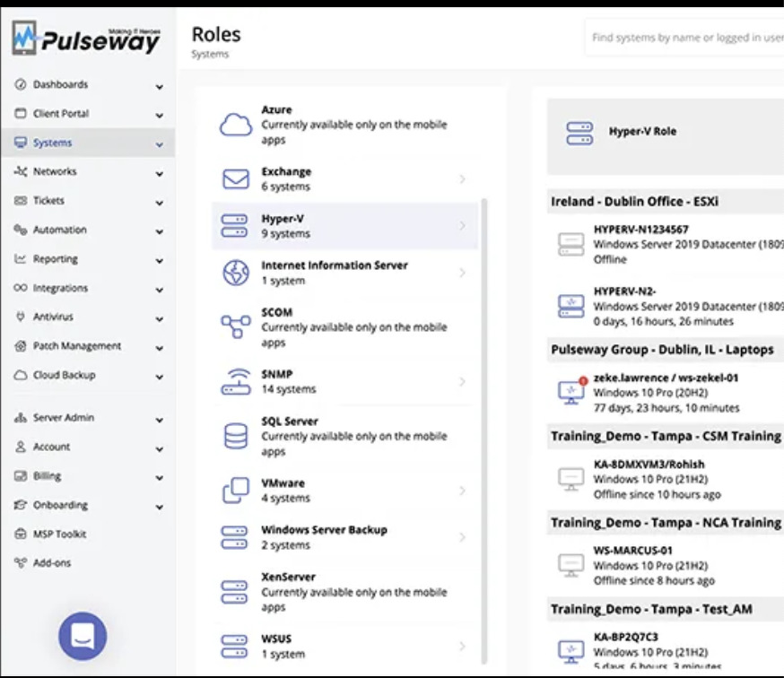This screenshot has height=678, width=784.
Task: Expand the Networks chevron
Action: coord(159,173)
